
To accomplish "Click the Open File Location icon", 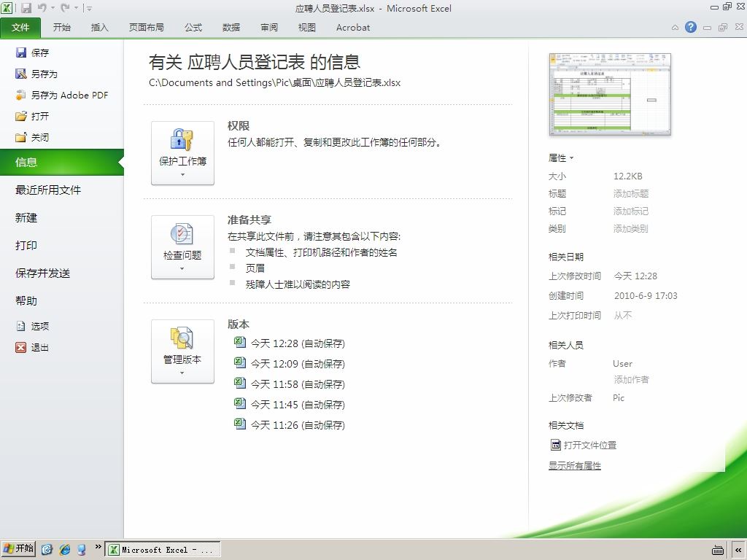I will tap(555, 445).
